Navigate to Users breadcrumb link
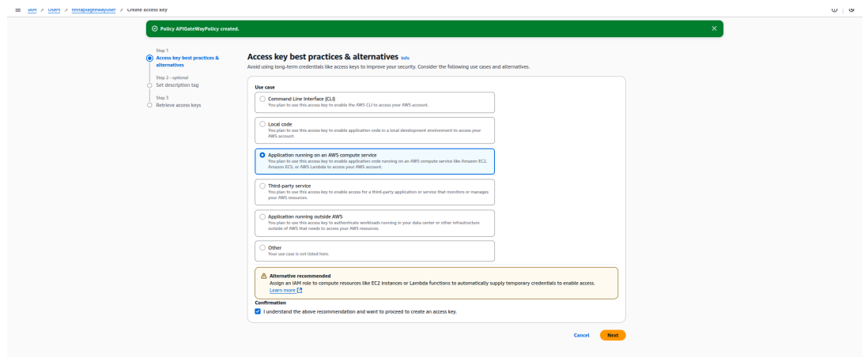Screen dimensions: 868x361 (55, 9)
